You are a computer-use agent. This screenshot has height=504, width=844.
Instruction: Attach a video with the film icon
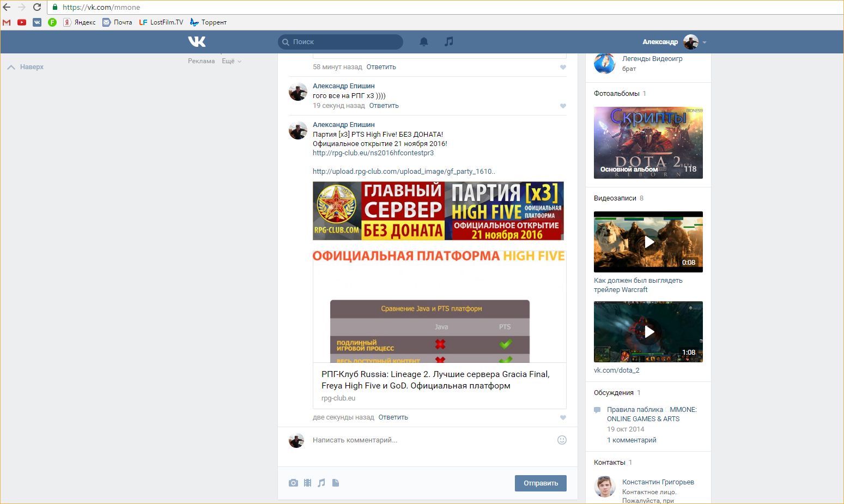pos(308,483)
